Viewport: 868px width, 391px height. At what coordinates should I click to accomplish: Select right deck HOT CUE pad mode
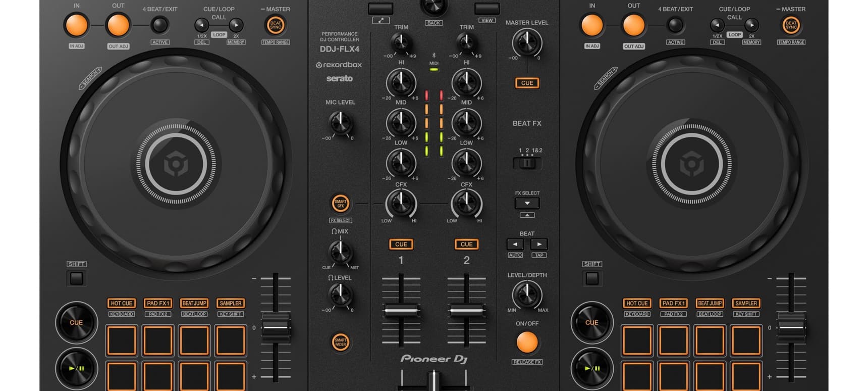637,303
